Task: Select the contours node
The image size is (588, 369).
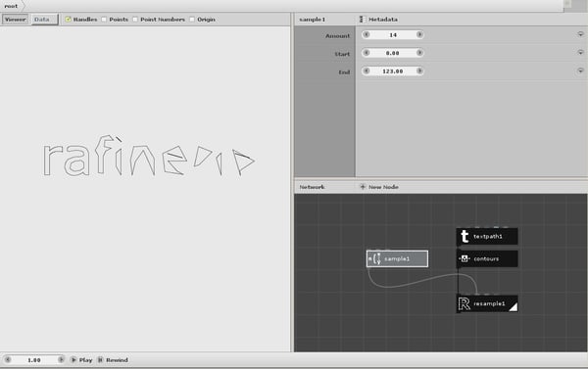Action: pos(487,258)
